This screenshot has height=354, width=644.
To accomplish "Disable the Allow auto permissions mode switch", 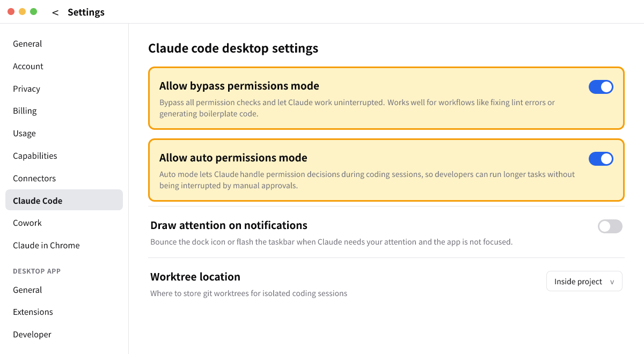I will pyautogui.click(x=601, y=159).
